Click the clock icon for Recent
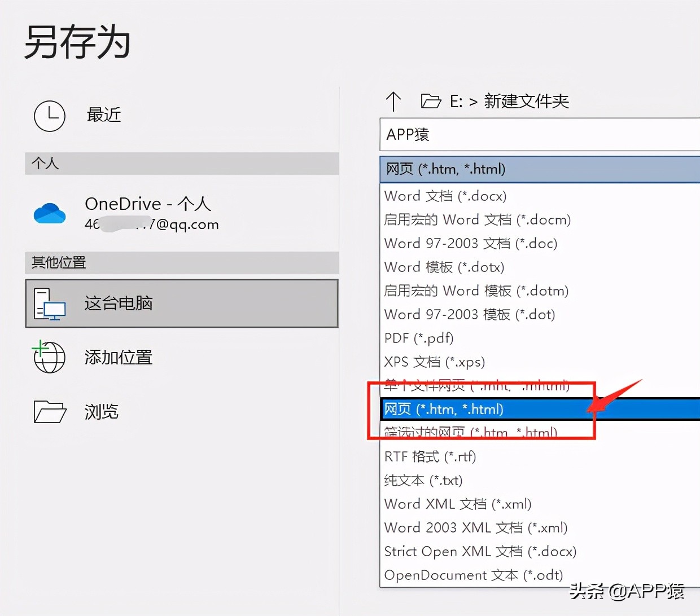Image resolution: width=700 pixels, height=616 pixels. 50,116
